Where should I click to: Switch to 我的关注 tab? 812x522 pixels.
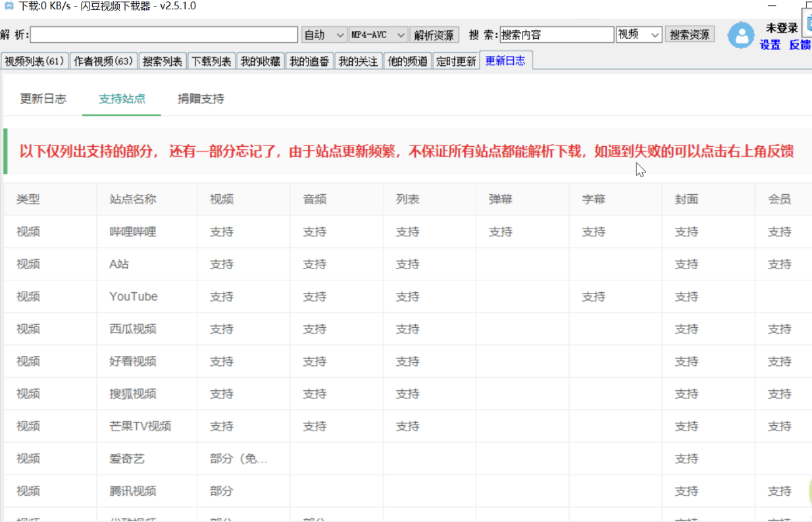pyautogui.click(x=358, y=61)
